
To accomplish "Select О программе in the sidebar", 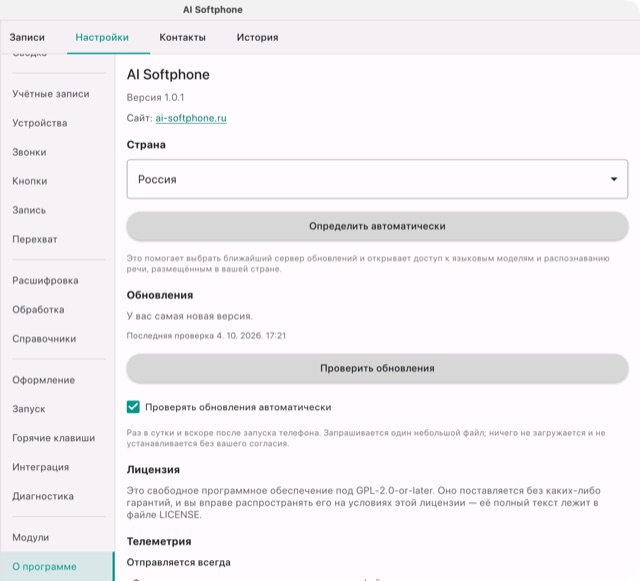I will (x=58, y=566).
